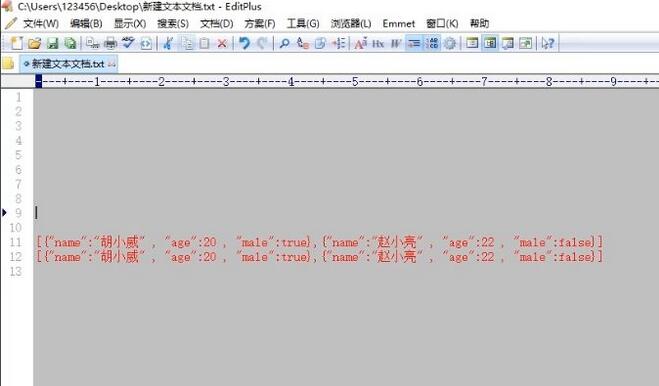Image resolution: width=659 pixels, height=386 pixels.
Task: Click the Find in Files icon
Action: tap(320, 43)
